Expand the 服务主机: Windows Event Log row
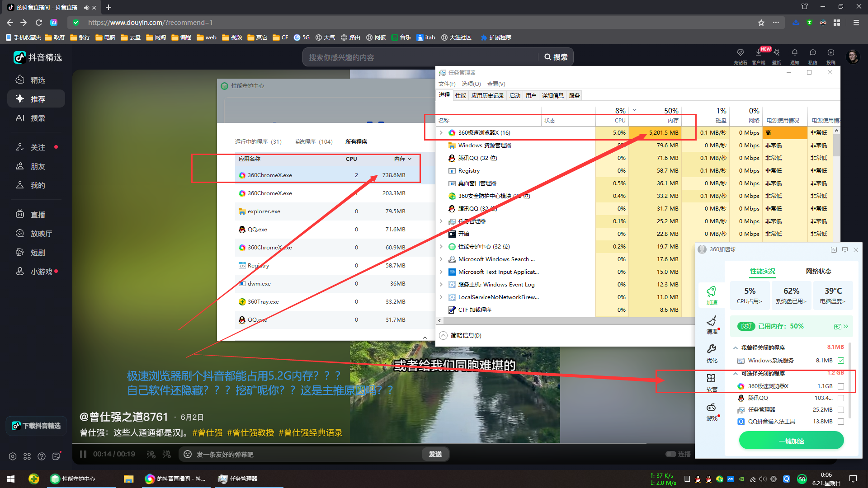Screen dimensions: 868x488 441,285
